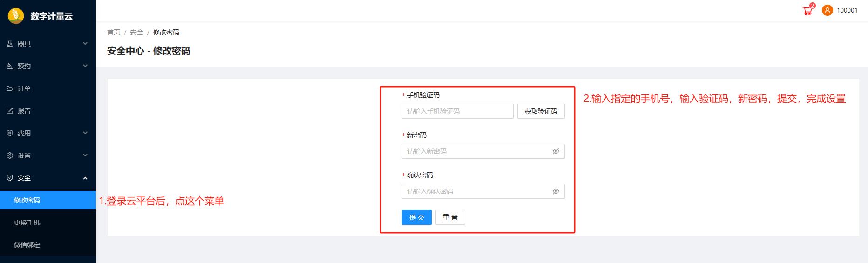Expand the 费用 menu chevron
Screen dimensions: 868x263
(85, 133)
